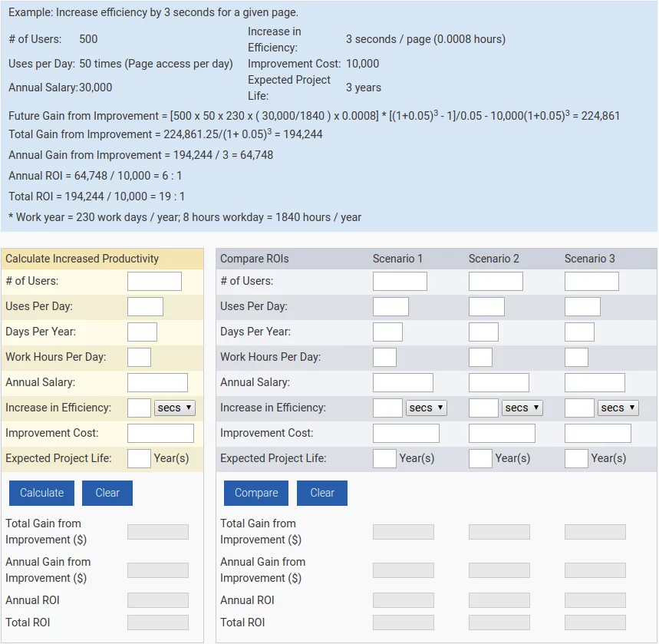Click Scenario 2 Annual ROI output box
This screenshot has width=659, height=644.
pos(499,600)
